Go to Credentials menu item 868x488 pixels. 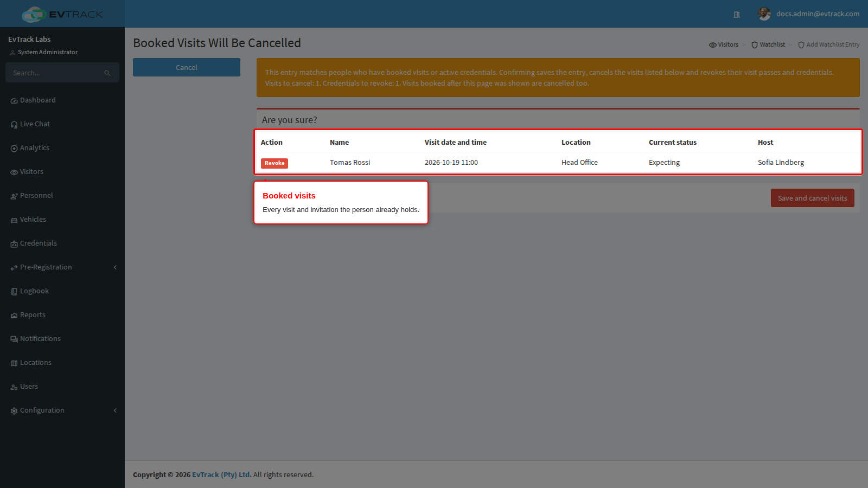point(62,243)
